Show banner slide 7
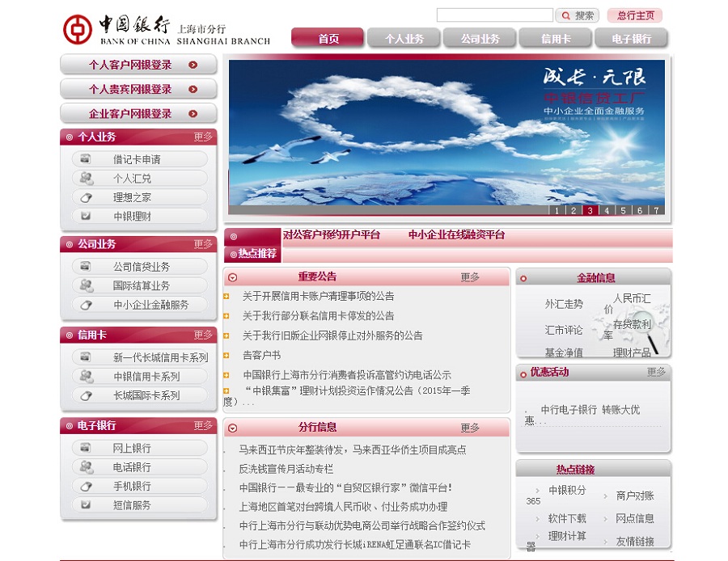 tap(657, 210)
